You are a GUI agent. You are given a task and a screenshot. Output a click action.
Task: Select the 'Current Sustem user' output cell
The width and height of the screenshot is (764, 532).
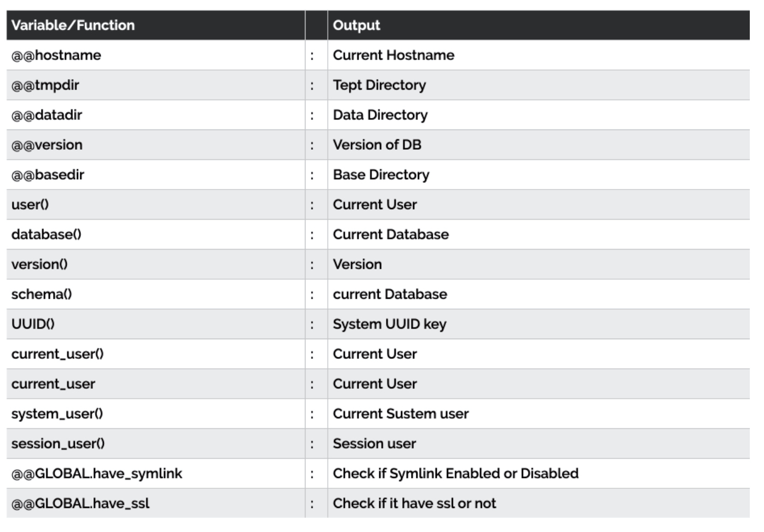point(539,413)
